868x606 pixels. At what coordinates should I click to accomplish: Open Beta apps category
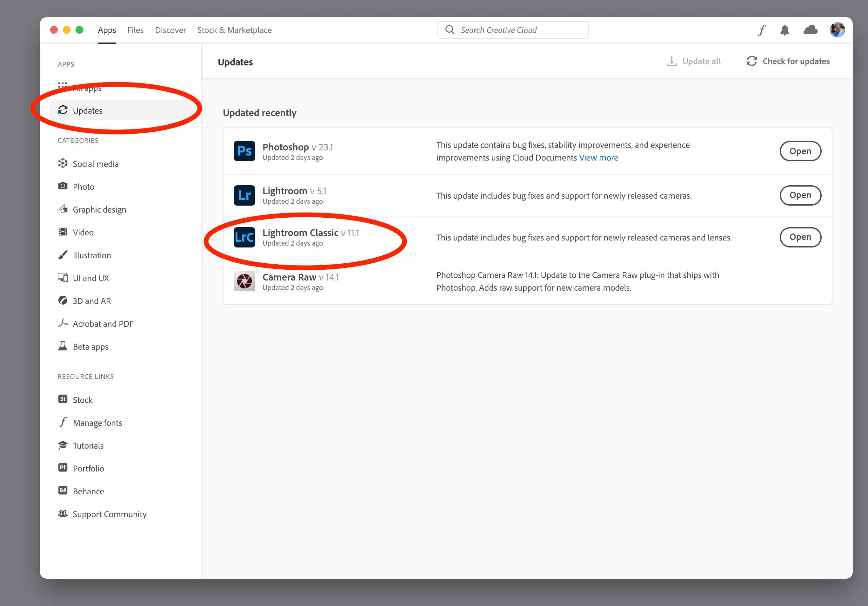[90, 347]
